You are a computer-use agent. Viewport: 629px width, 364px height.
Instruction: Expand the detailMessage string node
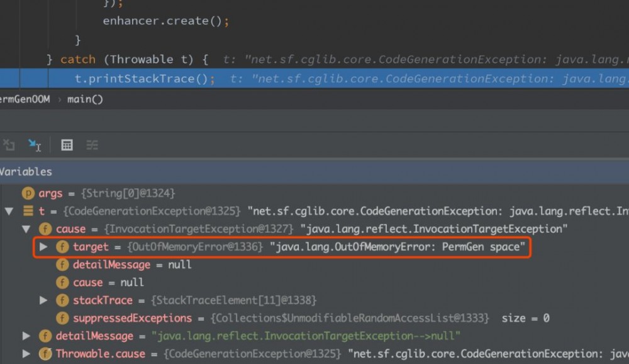pyautogui.click(x=26, y=336)
